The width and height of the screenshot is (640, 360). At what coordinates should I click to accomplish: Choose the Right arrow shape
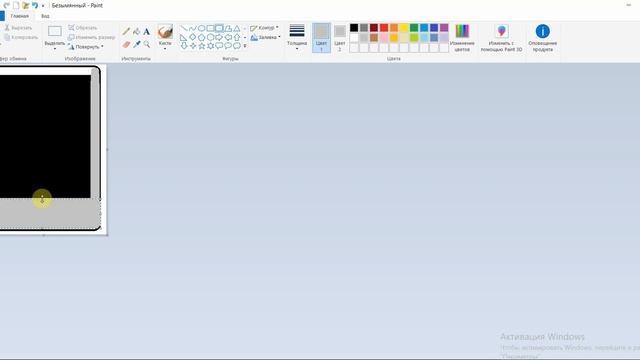(x=219, y=37)
